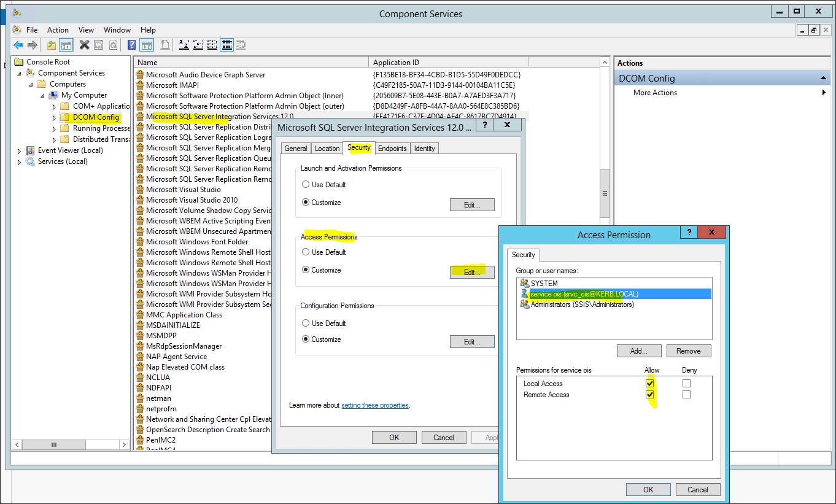Switch to Small Icons view icon
Screen dimensions: 836x504
(198, 45)
